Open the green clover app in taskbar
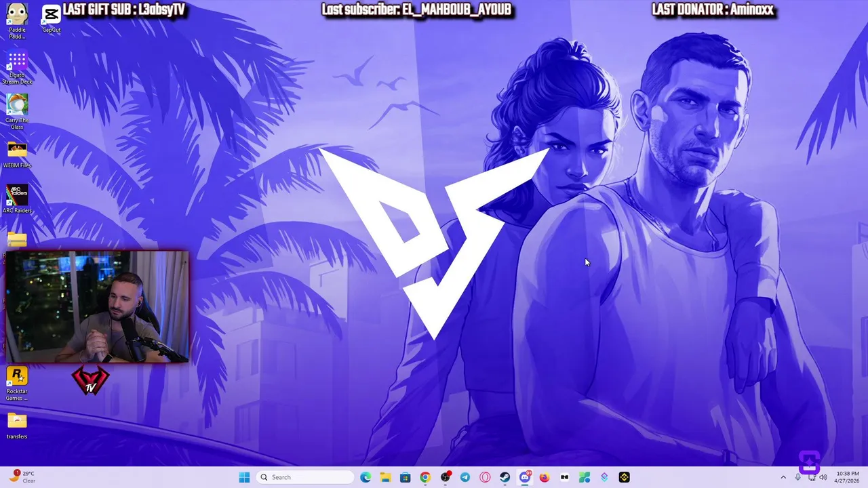Screen dimensions: 868x488 coord(585,477)
